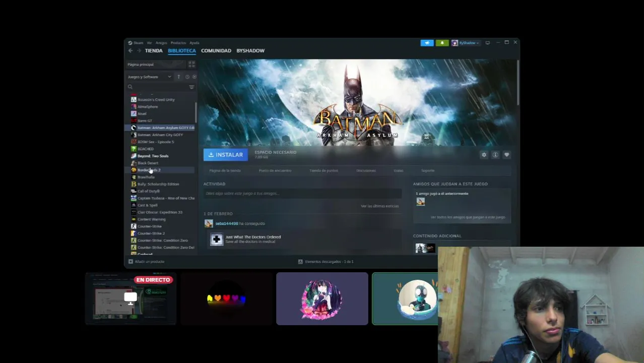Click the additional content DLC thumbnail
644x363 pixels.
coord(425,248)
